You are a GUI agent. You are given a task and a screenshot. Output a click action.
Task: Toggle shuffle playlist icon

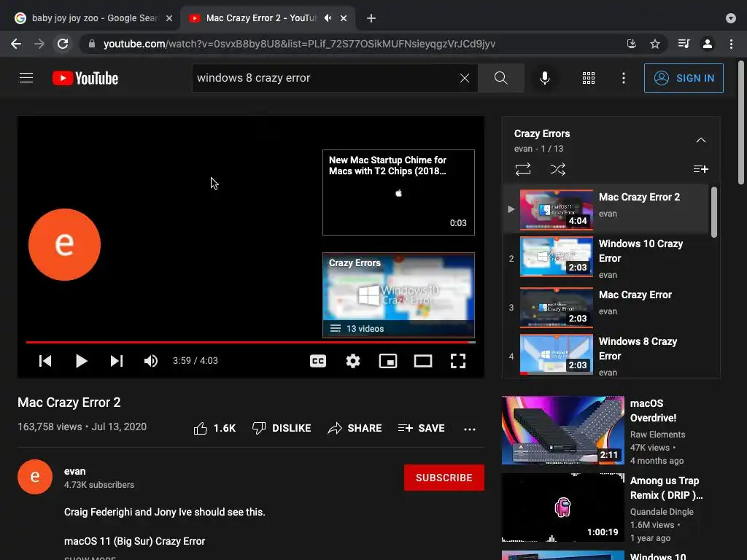point(558,169)
